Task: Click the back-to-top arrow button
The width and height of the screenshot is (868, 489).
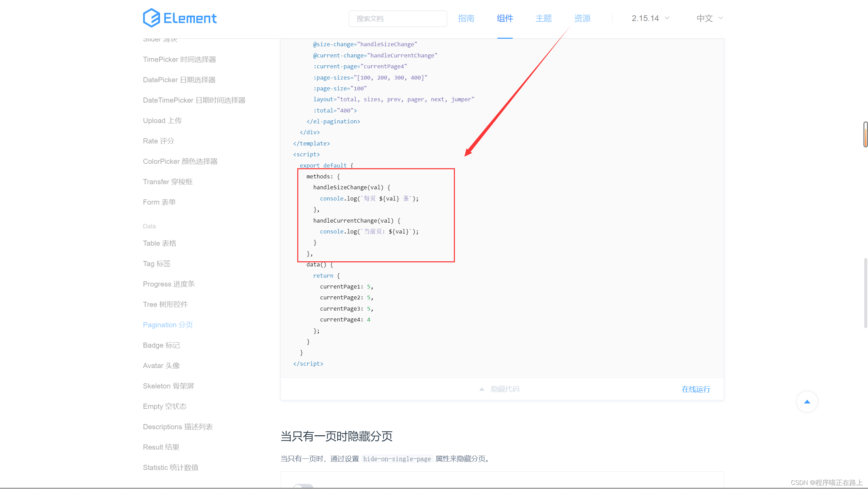Action: tap(807, 402)
